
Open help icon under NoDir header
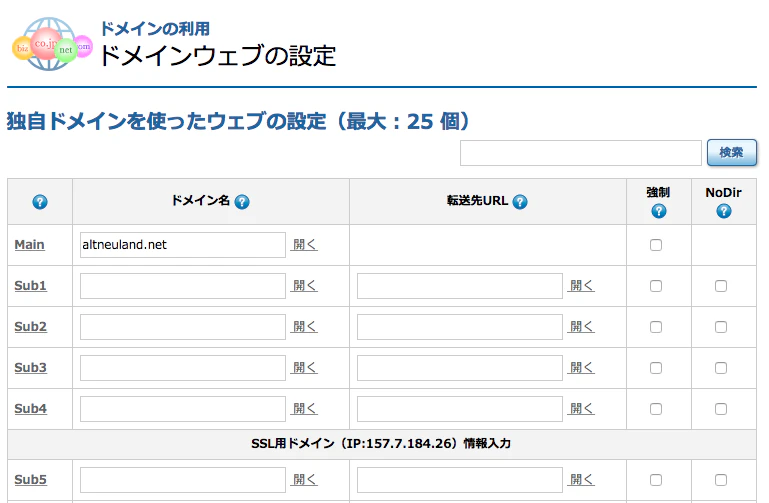coord(724,211)
